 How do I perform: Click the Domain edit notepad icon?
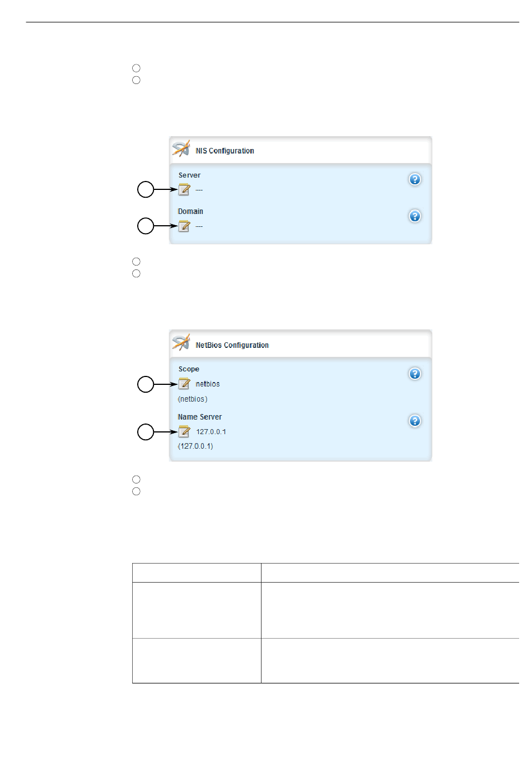(x=184, y=226)
